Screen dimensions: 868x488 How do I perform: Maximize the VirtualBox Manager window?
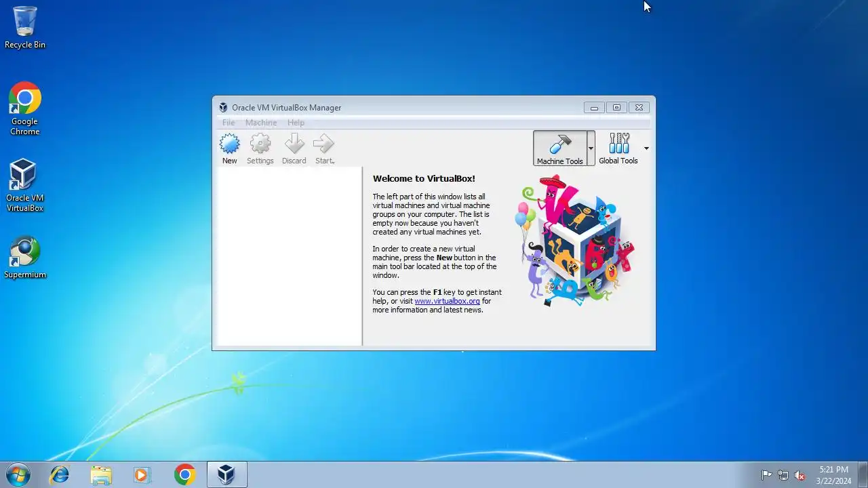[x=616, y=107]
